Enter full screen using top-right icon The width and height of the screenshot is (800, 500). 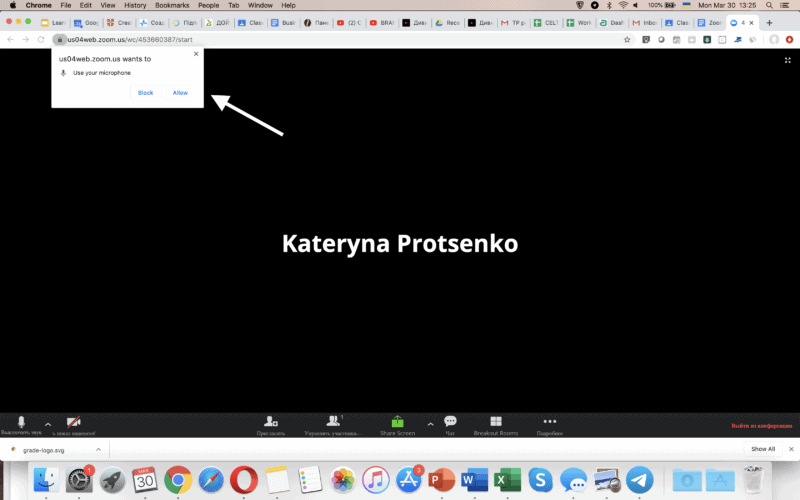pyautogui.click(x=788, y=60)
